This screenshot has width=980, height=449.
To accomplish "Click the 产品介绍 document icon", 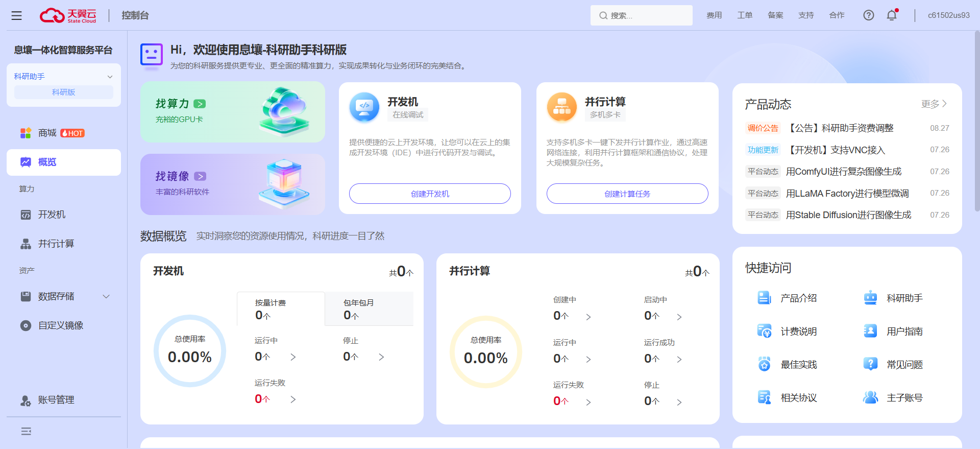I will [764, 298].
